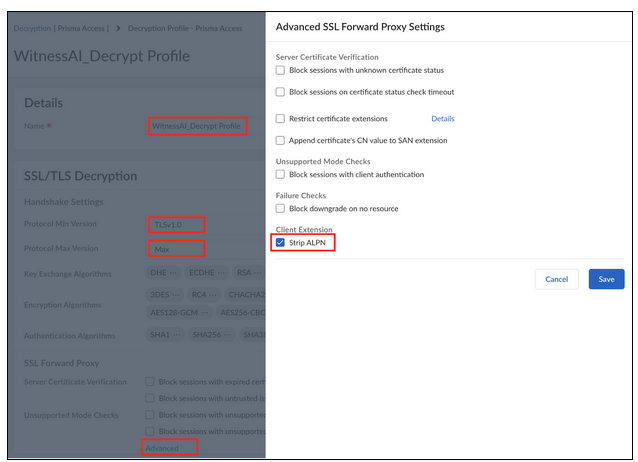Viewport: 638px width, 462px height.
Task: Click the RC4 encryption algorithm chip
Action: coord(204,294)
